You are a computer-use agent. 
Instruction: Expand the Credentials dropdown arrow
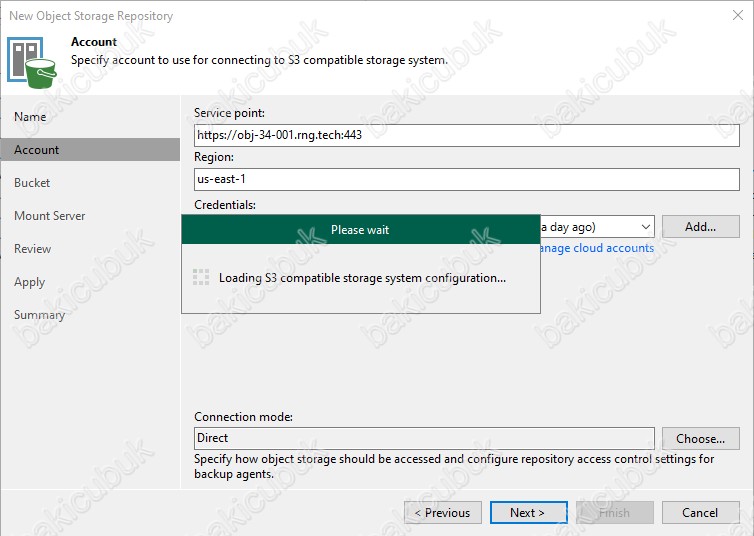pyautogui.click(x=643, y=227)
